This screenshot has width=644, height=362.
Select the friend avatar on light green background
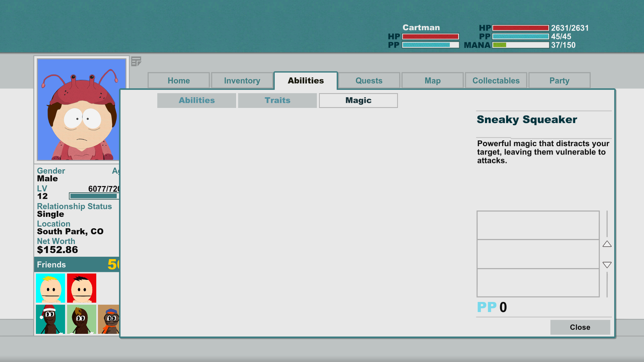(82, 319)
